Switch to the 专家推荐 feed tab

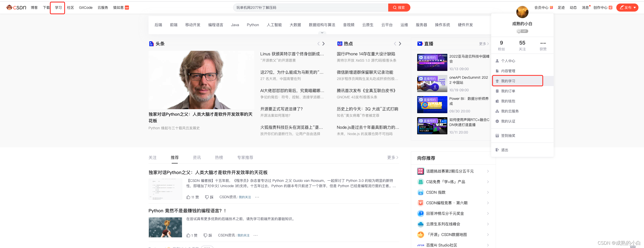245,157
